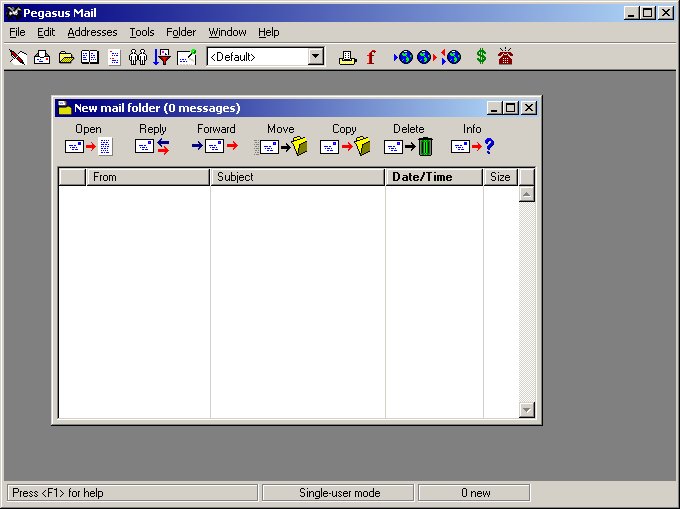This screenshot has width=680, height=509.
Task: Open mail filtering rules funnel icon
Action: click(x=162, y=57)
